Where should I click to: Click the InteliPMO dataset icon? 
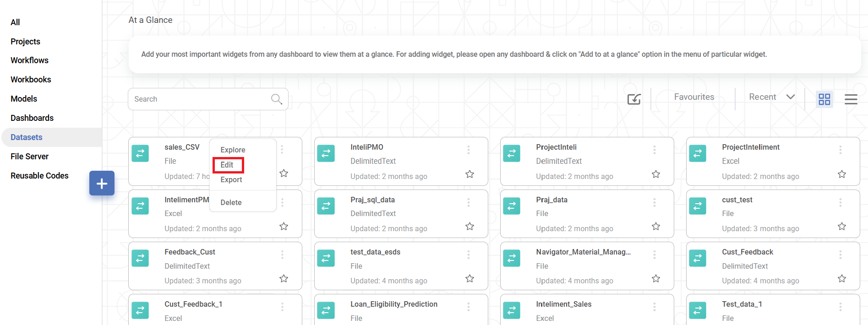326,153
